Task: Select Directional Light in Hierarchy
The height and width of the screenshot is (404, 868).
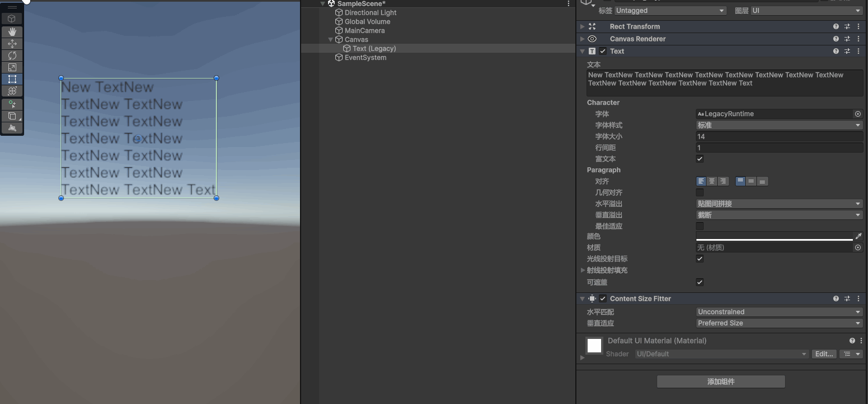Action: click(371, 12)
